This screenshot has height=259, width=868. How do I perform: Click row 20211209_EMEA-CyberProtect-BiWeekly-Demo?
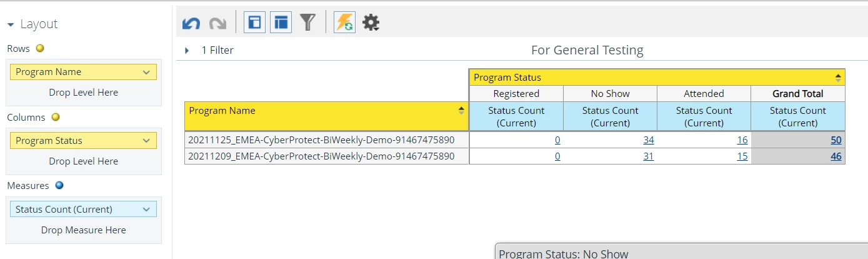[x=327, y=156]
